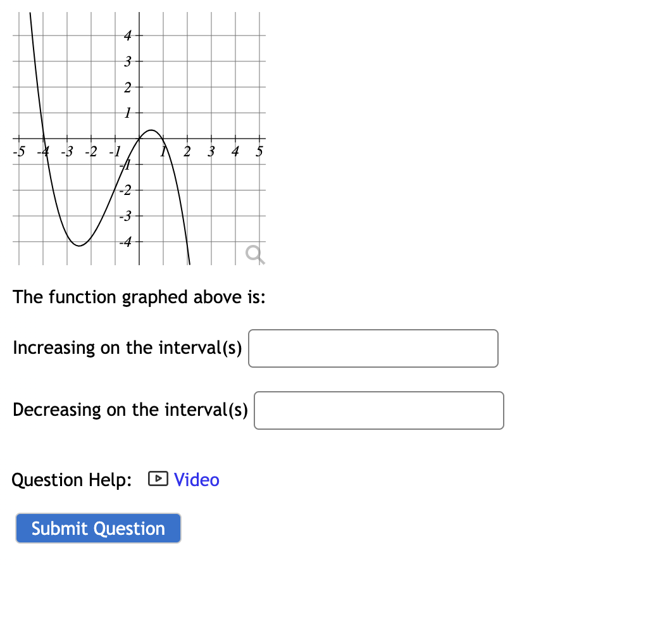
Task: Click inside the Decreasing interval(s) answer box
Action: [x=378, y=410]
